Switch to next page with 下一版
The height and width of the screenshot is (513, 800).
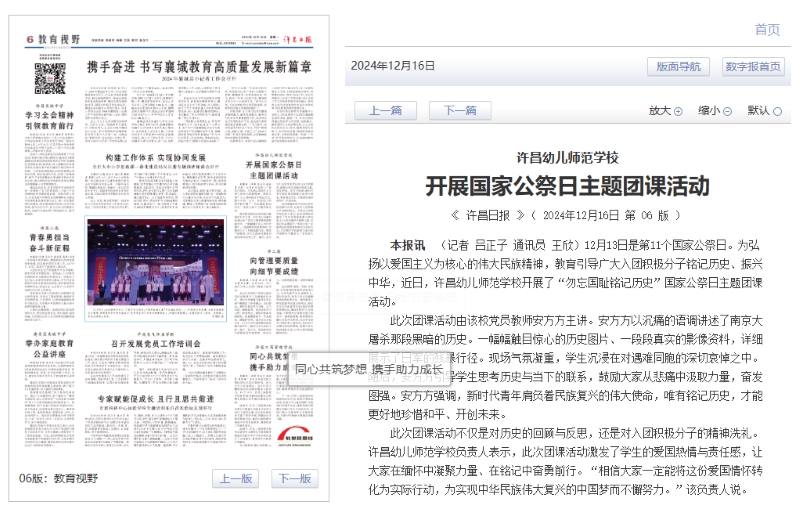click(x=294, y=479)
